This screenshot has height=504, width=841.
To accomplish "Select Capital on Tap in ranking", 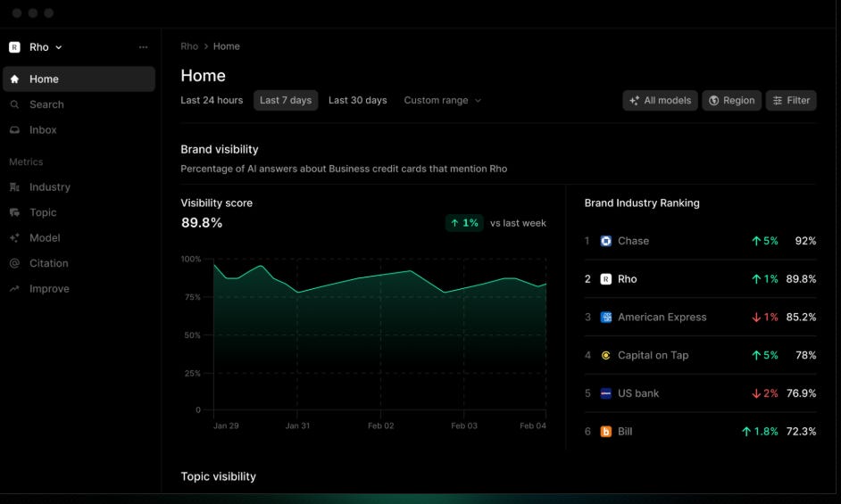I will (701, 355).
